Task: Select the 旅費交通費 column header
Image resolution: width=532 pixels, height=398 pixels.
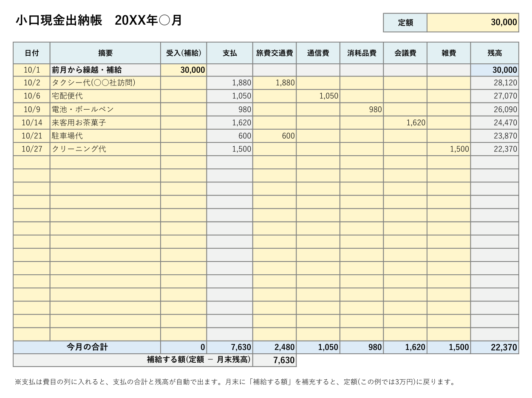Action: pos(274,53)
